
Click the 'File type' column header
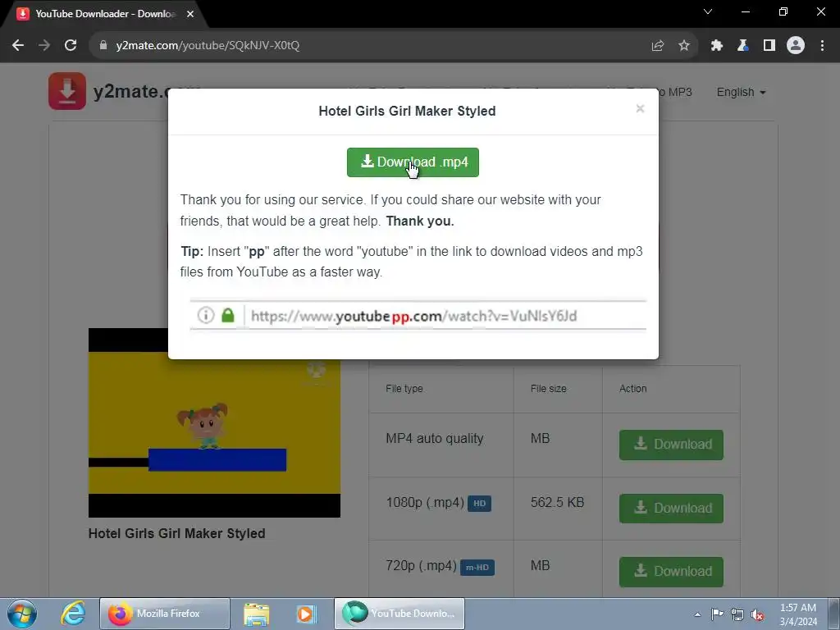coord(404,388)
